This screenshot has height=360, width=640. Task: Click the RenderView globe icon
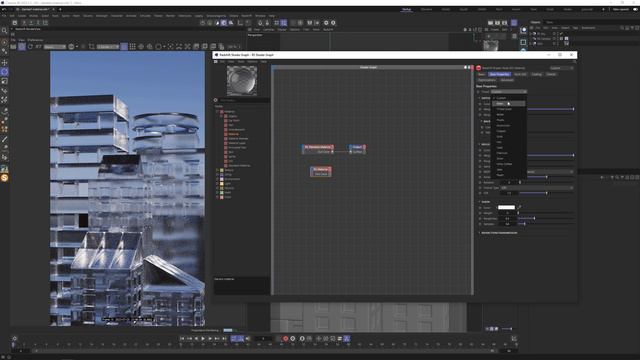coord(71,47)
